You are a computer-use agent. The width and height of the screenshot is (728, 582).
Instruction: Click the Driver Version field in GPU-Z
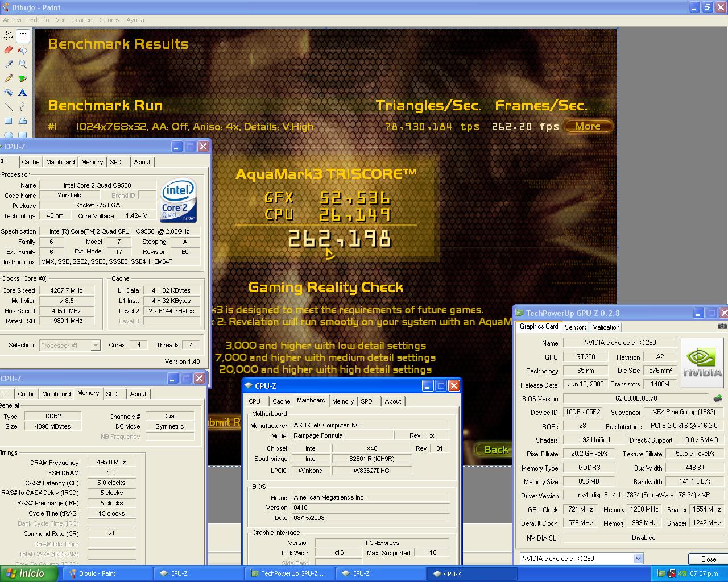(x=643, y=496)
